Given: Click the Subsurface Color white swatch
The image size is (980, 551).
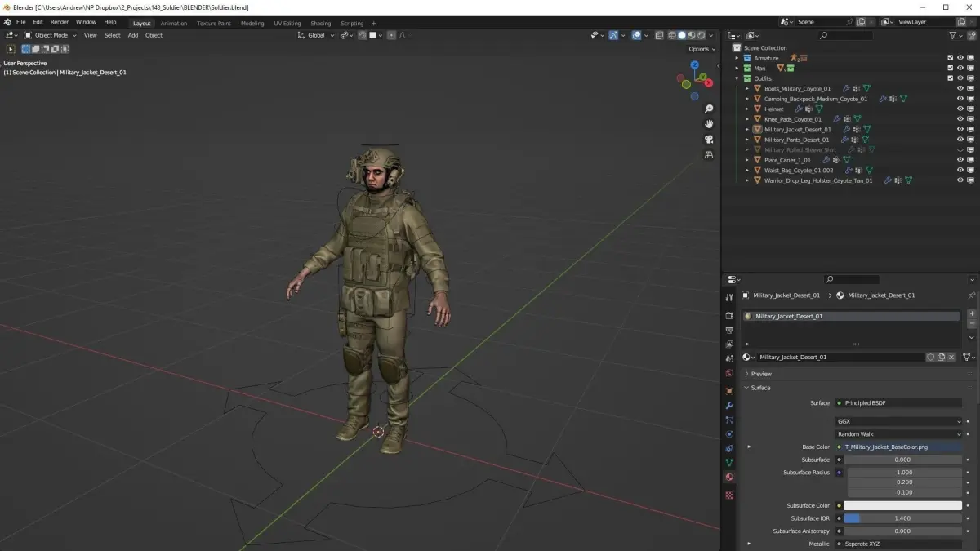Looking at the screenshot, I should coord(903,506).
